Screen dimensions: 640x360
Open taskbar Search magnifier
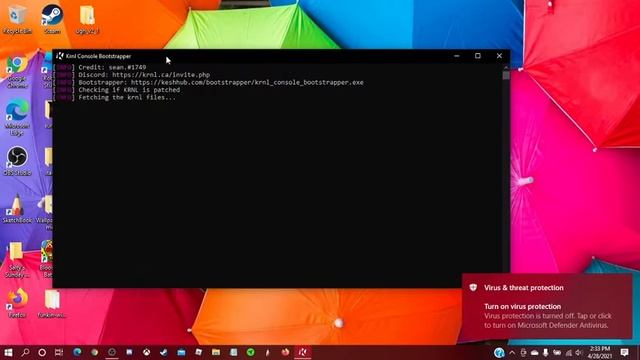pos(25,352)
